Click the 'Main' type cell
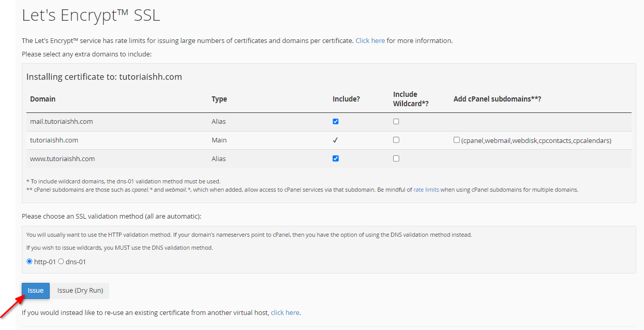This screenshot has width=644, height=330. click(x=219, y=140)
